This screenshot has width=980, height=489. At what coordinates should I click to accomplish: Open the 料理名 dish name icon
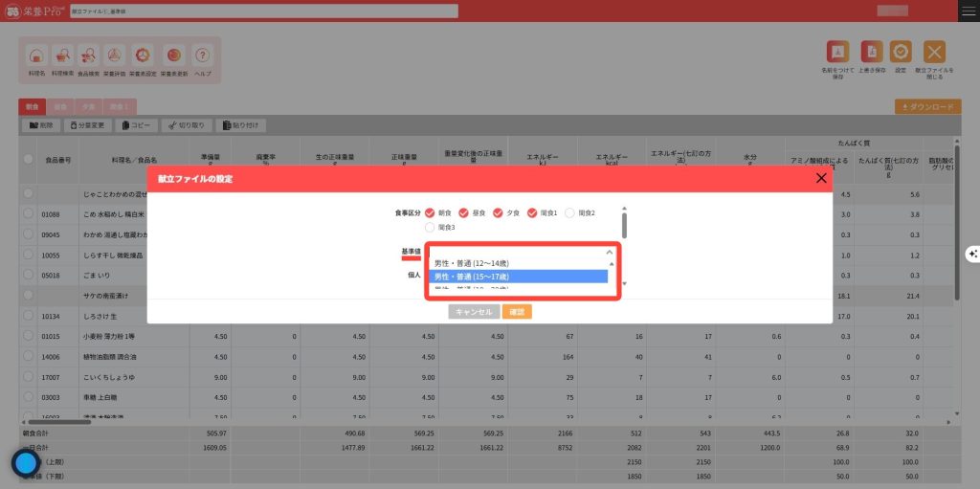36,56
